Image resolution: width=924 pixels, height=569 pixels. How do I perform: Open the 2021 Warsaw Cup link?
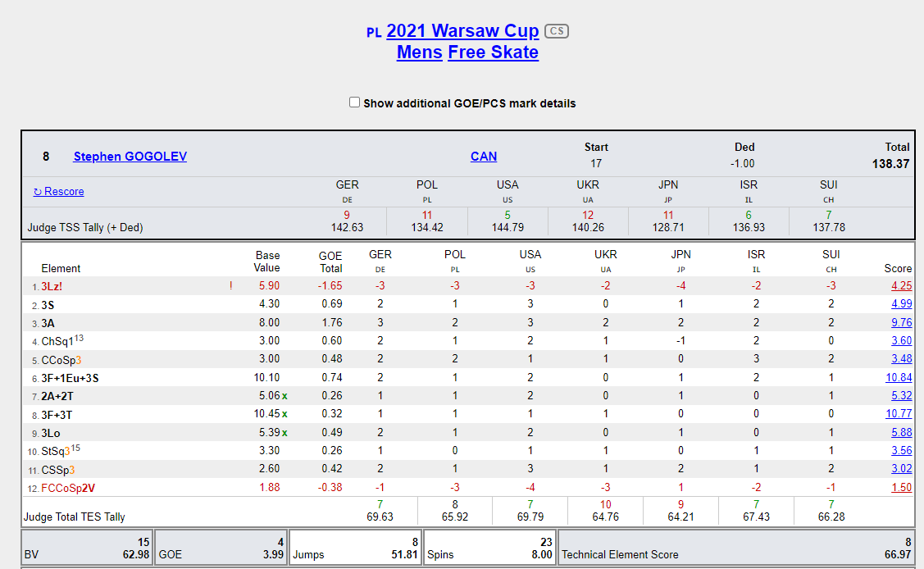[462, 31]
